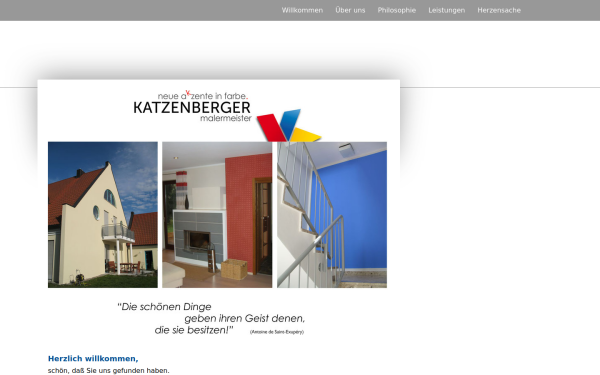This screenshot has width=600, height=375.
Task: Click the 'neue akzente in farbe' slogan
Action: [x=203, y=96]
